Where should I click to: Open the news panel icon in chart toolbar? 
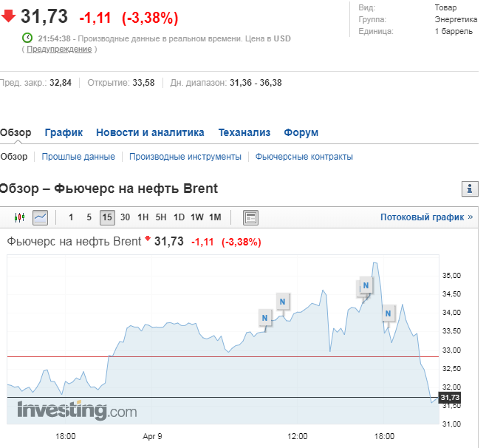(x=250, y=217)
